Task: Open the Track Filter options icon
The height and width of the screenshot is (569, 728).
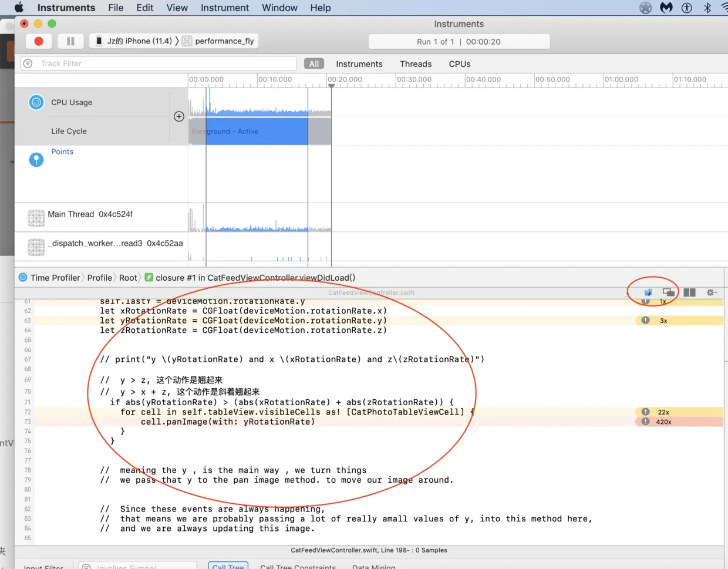Action: pos(28,63)
